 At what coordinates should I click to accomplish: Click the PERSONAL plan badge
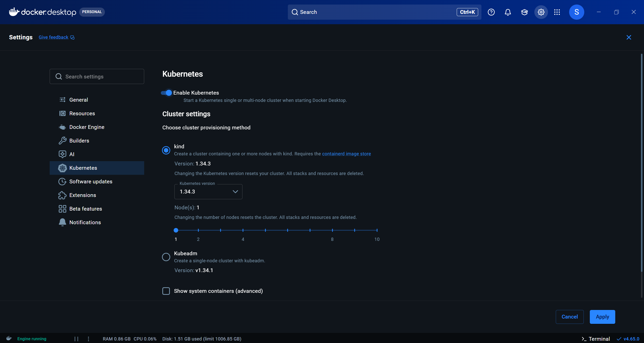[92, 12]
